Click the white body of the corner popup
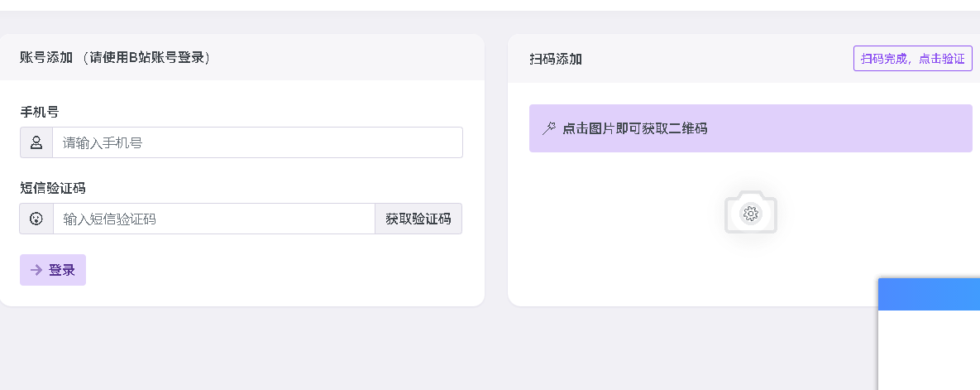 pyautogui.click(x=929, y=350)
